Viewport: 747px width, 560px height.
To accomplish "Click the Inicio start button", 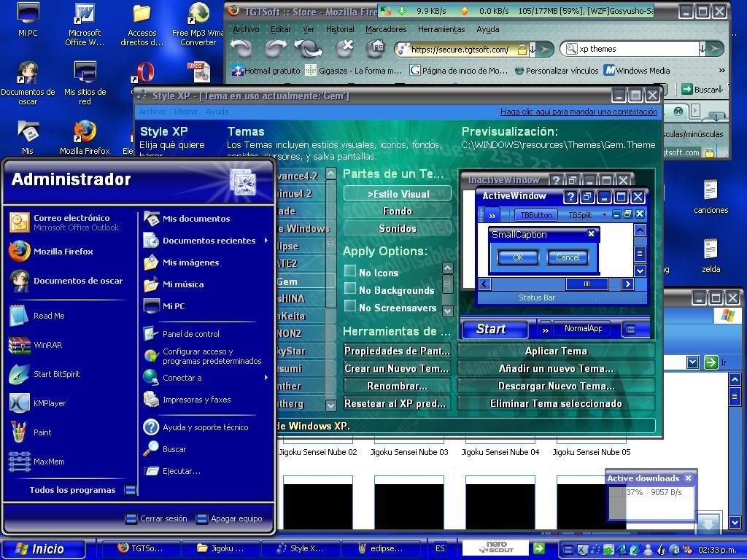I will [x=43, y=548].
